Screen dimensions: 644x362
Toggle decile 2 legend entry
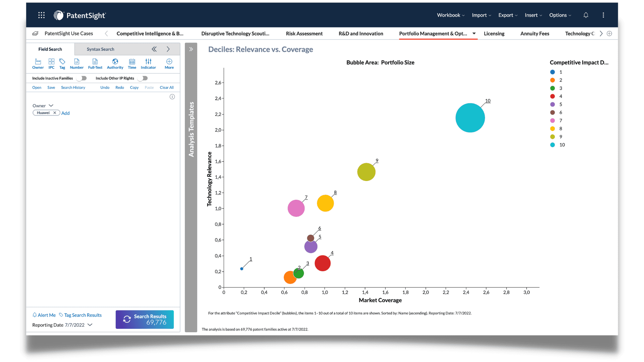pyautogui.click(x=556, y=80)
